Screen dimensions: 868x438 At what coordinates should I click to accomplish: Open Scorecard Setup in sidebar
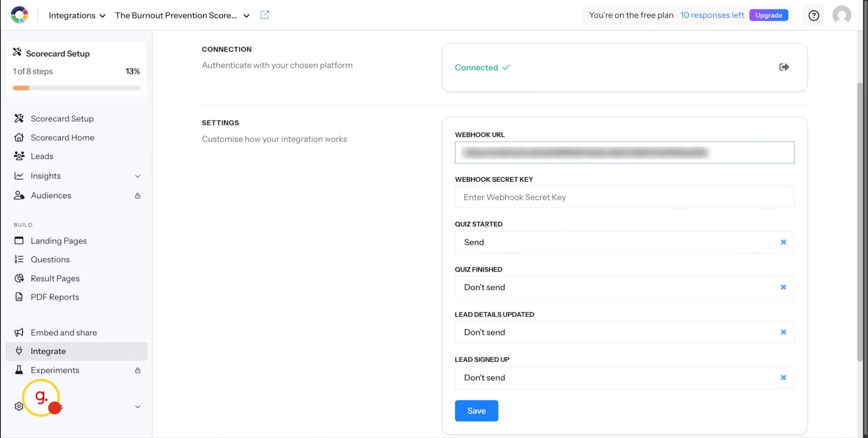[77, 119]
